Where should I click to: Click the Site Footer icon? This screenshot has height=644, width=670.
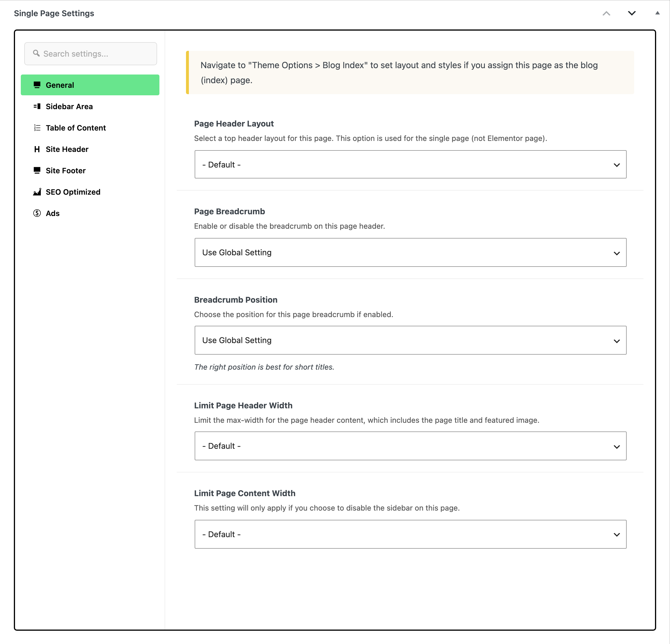coord(37,171)
